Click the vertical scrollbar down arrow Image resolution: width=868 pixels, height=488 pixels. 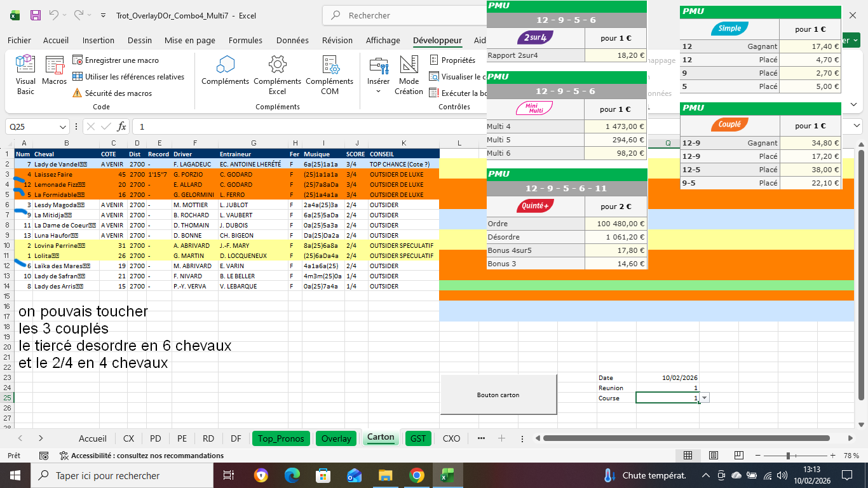[x=862, y=424]
